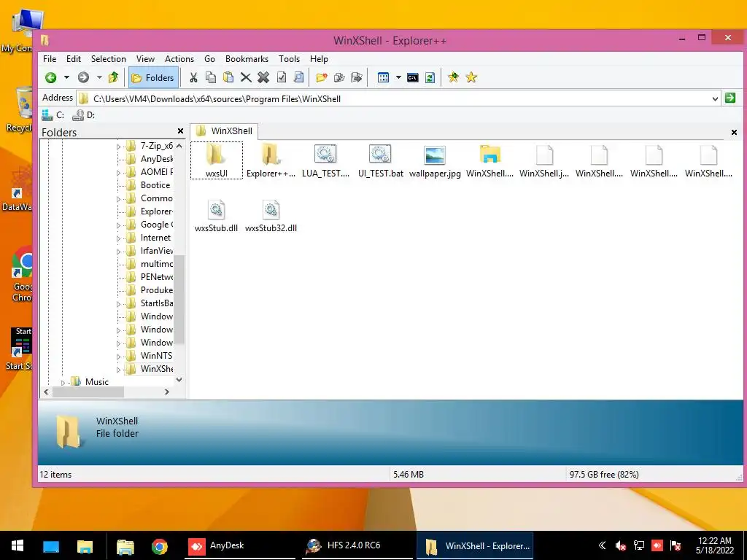Select AnyDesk folder in tree
This screenshot has width=747, height=560.
point(156,159)
